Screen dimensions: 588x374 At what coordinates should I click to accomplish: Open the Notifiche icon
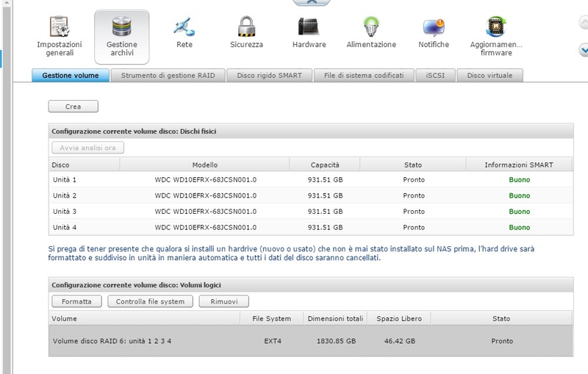(434, 28)
